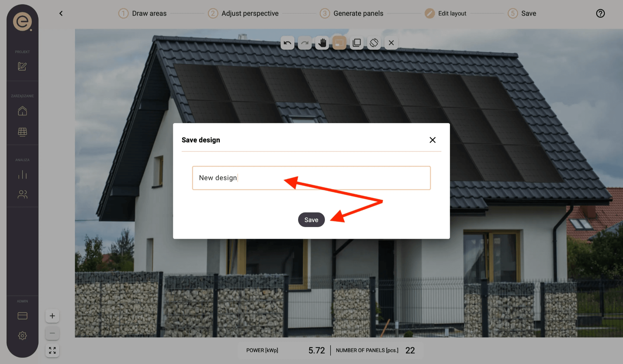Click the undo arrow icon
Screen dimensions: 623x364
(287, 42)
